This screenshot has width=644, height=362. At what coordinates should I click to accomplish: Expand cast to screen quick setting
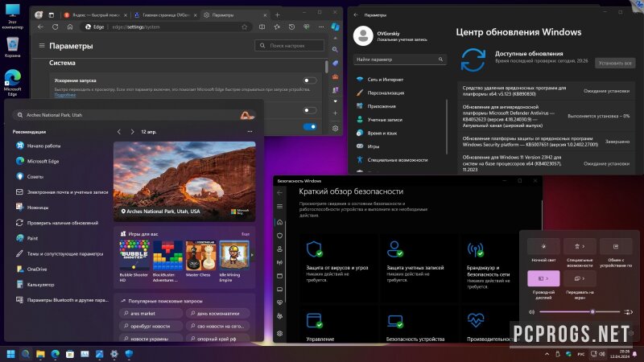click(580, 278)
